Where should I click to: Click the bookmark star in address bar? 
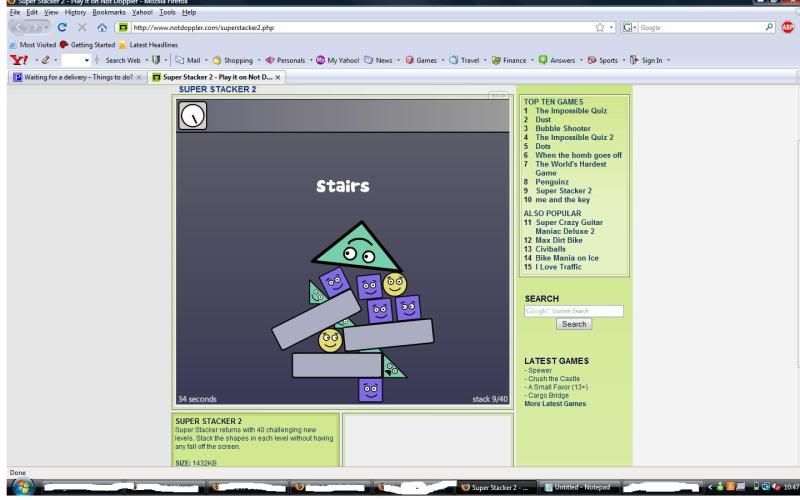pos(599,27)
